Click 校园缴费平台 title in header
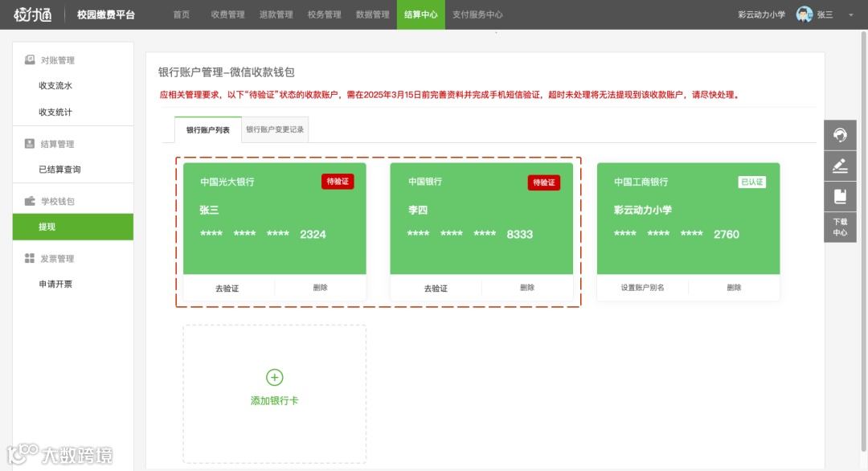Image resolution: width=868 pixels, height=471 pixels. pyautogui.click(x=106, y=15)
